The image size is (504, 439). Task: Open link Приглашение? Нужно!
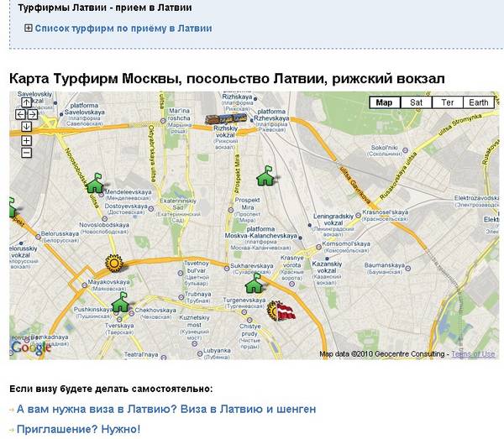click(x=78, y=429)
